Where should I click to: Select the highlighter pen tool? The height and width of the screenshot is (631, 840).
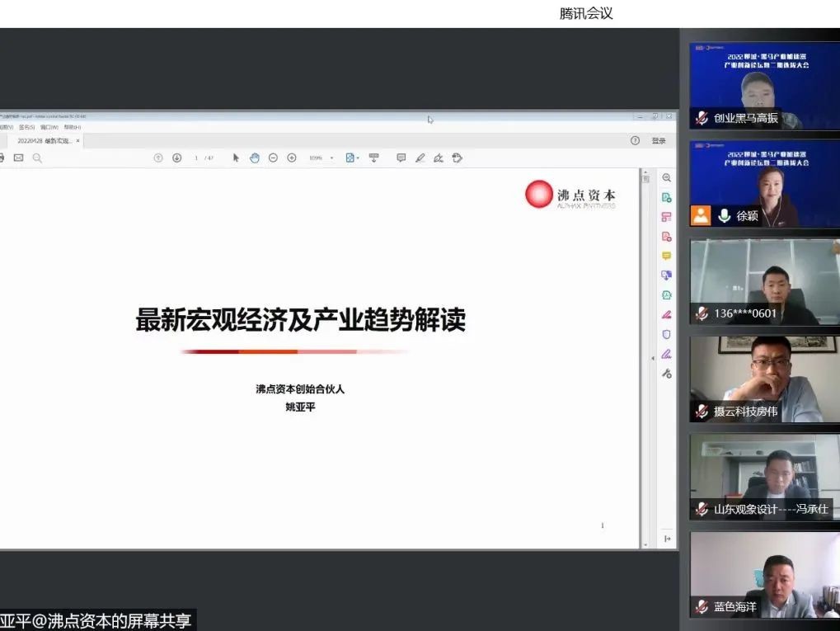click(420, 158)
